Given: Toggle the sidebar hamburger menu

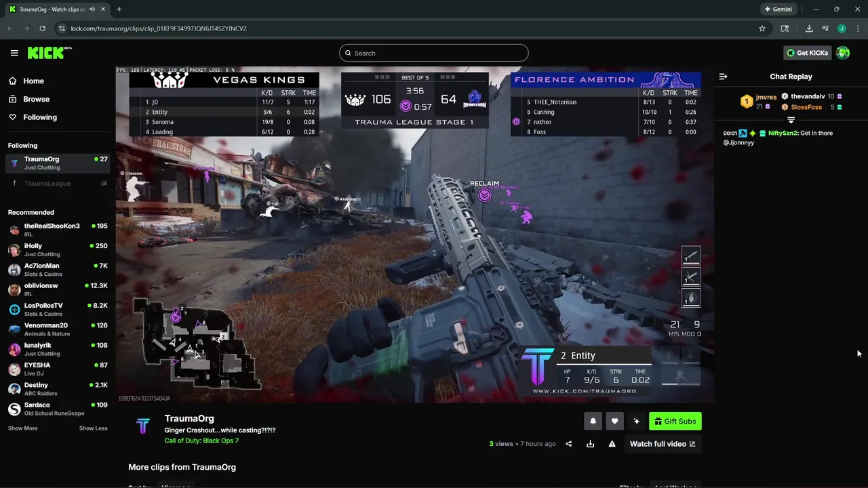Looking at the screenshot, I should [14, 53].
